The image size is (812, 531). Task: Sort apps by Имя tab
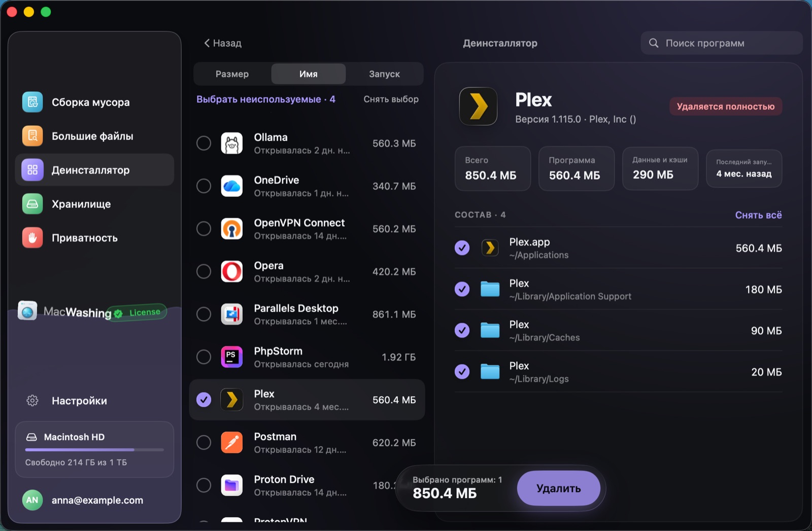click(309, 74)
